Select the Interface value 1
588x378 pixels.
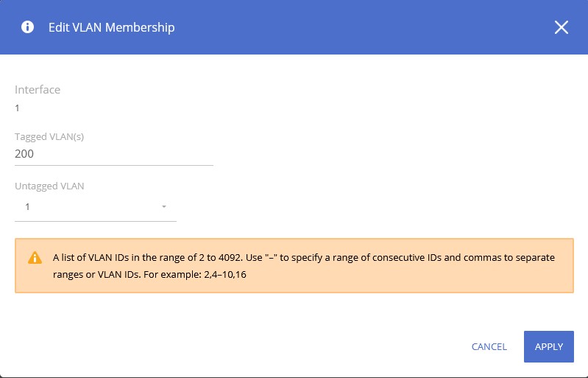pyautogui.click(x=18, y=108)
